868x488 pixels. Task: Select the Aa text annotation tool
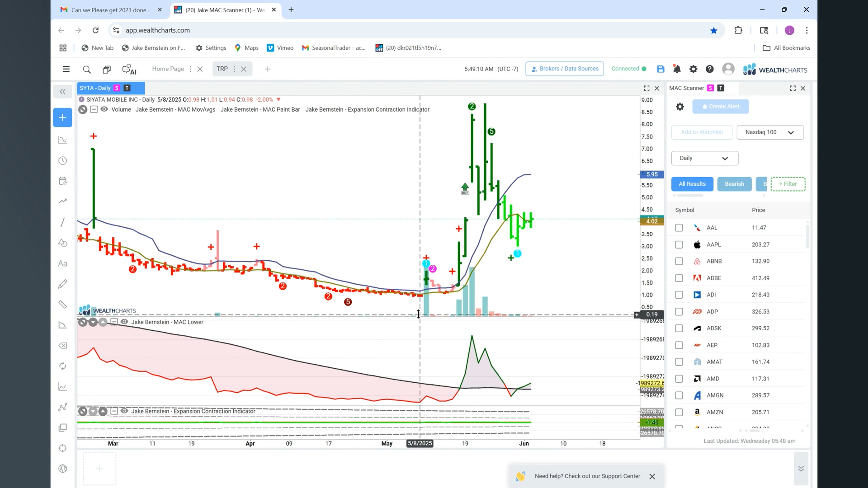[x=63, y=263]
